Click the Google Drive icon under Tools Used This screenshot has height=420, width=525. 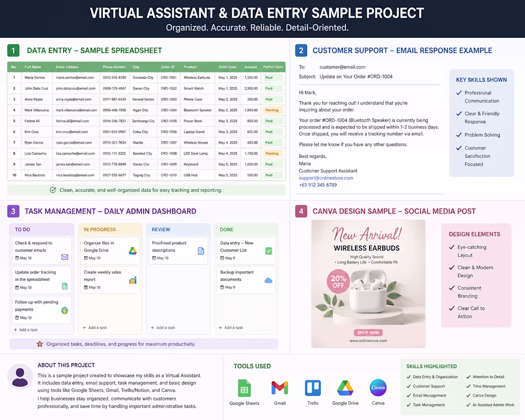(x=345, y=388)
